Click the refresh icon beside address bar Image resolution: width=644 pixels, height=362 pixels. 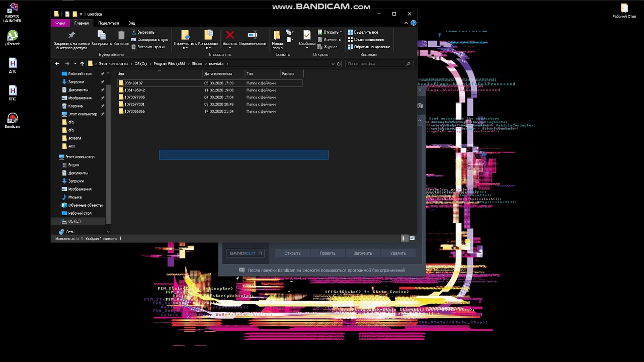339,64
